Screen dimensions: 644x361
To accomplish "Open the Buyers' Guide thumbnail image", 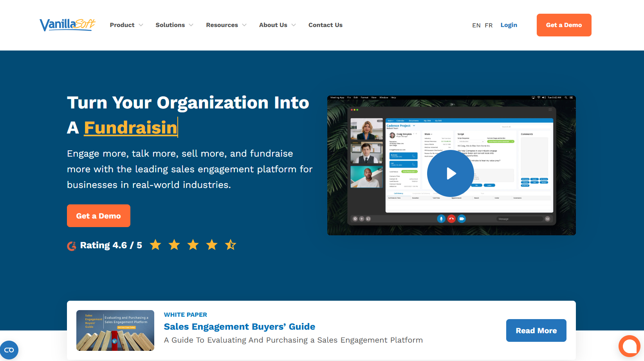I will 115,330.
